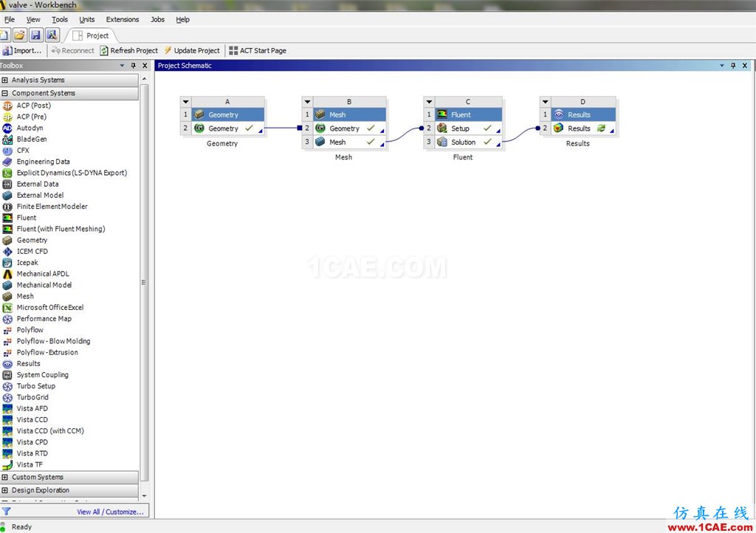Open Toolbox panel options dropdown arrow
The height and width of the screenshot is (533, 756).
[x=122, y=66]
